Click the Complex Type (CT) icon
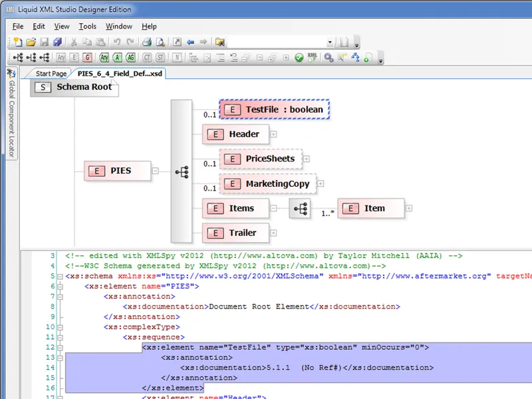Screen dimensions: 532x399 147,57
